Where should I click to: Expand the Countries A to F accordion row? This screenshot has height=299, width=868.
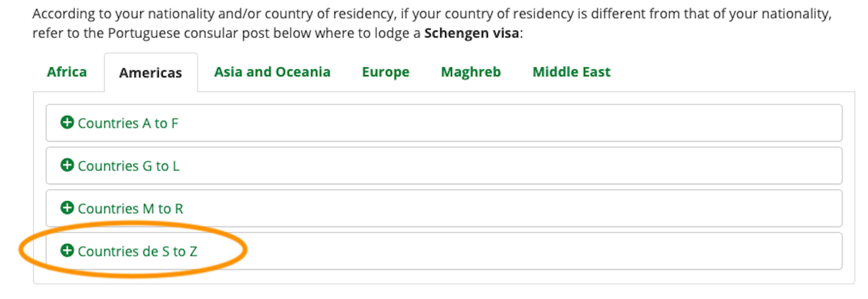click(444, 123)
